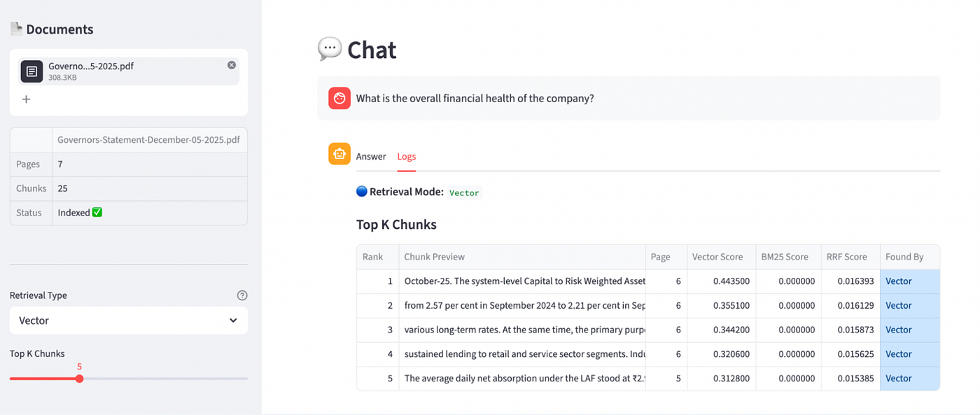
Task: Click the Found By Vector cell in row 5
Action: (909, 379)
